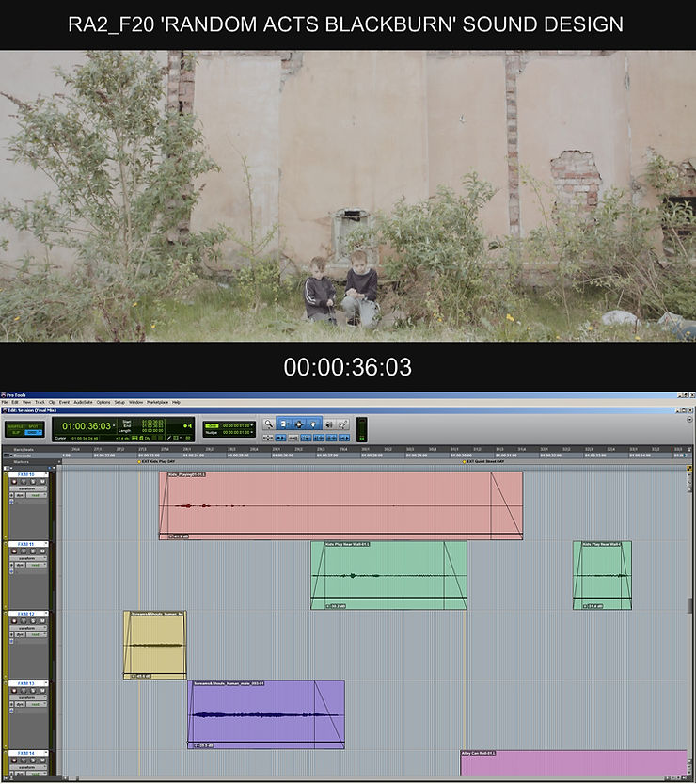Viewport: 696px width, 784px height.
Task: Click the record-enable button on FX M 11
Action: coord(14,551)
